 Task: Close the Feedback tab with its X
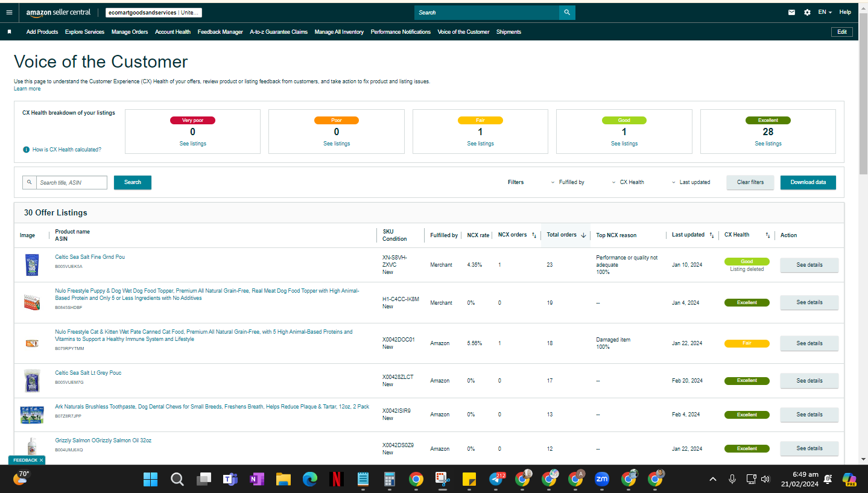[x=41, y=460]
